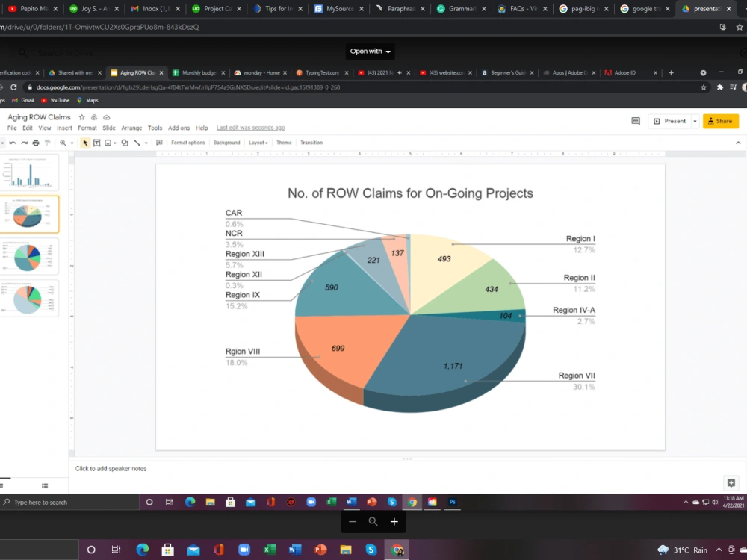Mute the (43) 2021 tab audio

coord(399,73)
